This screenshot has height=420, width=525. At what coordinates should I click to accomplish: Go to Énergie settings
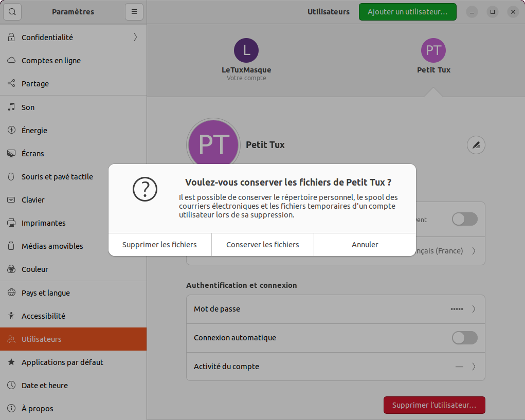[74, 130]
